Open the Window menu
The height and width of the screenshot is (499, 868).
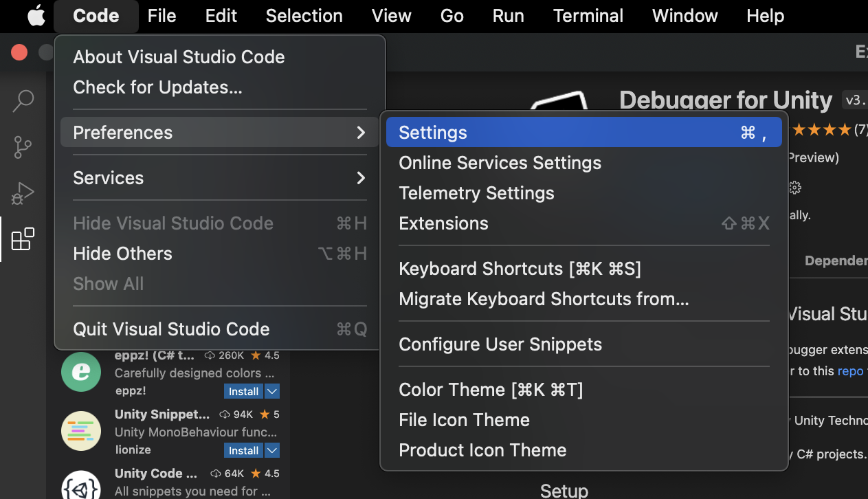click(x=685, y=16)
